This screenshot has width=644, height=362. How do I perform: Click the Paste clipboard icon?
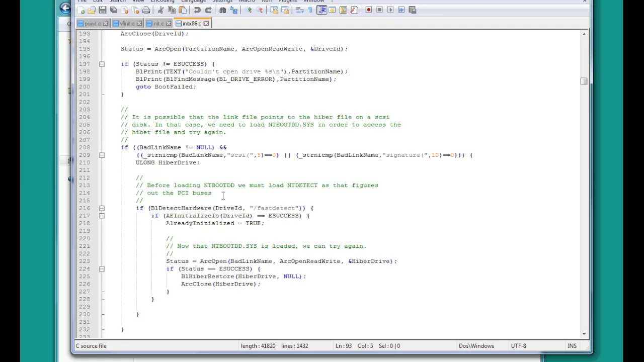point(183,10)
